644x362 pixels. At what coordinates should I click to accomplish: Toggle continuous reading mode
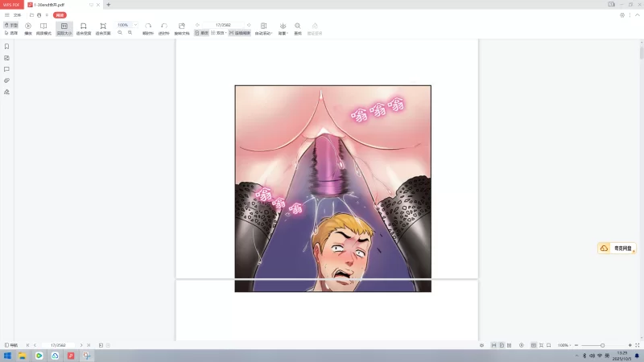[239, 33]
